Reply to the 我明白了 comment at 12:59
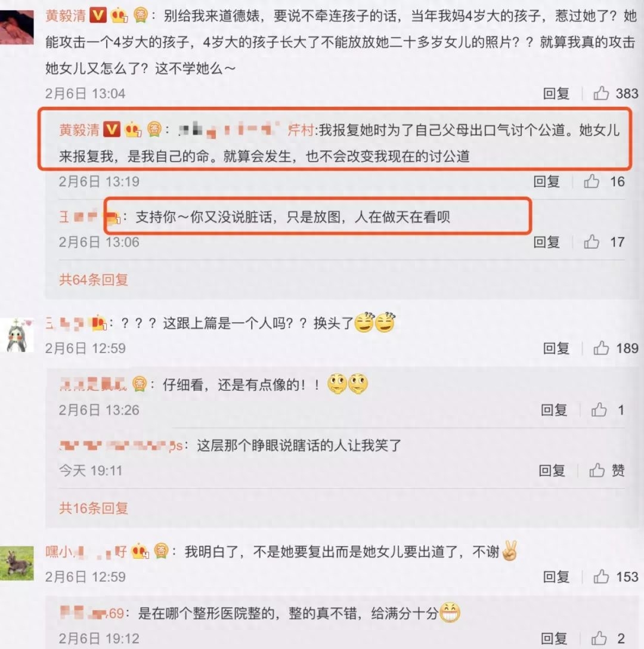The image size is (644, 649). point(556,577)
